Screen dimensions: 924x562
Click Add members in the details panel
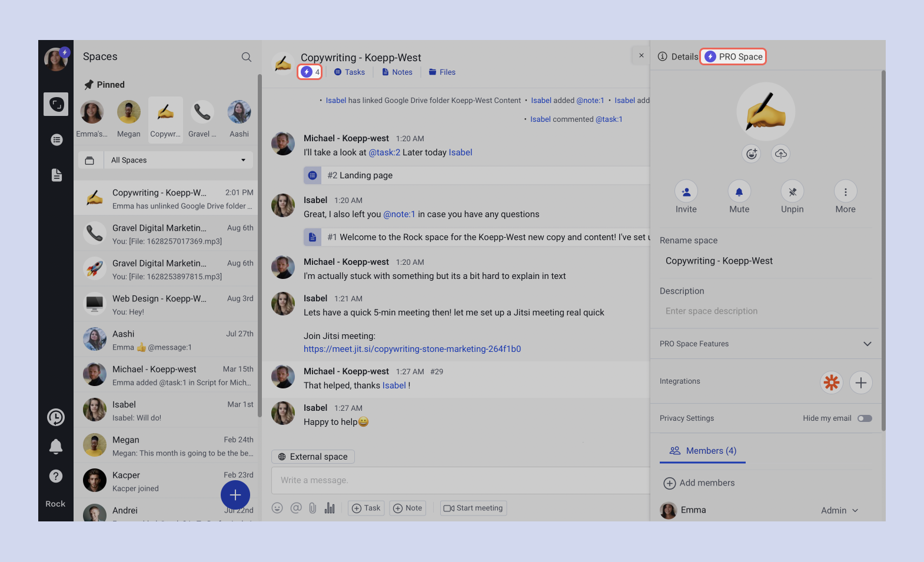(700, 483)
